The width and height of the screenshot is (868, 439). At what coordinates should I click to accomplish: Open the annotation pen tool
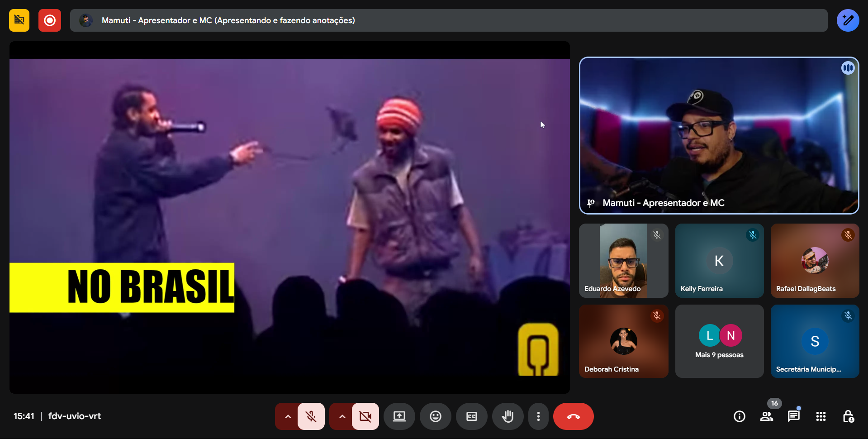click(x=848, y=20)
